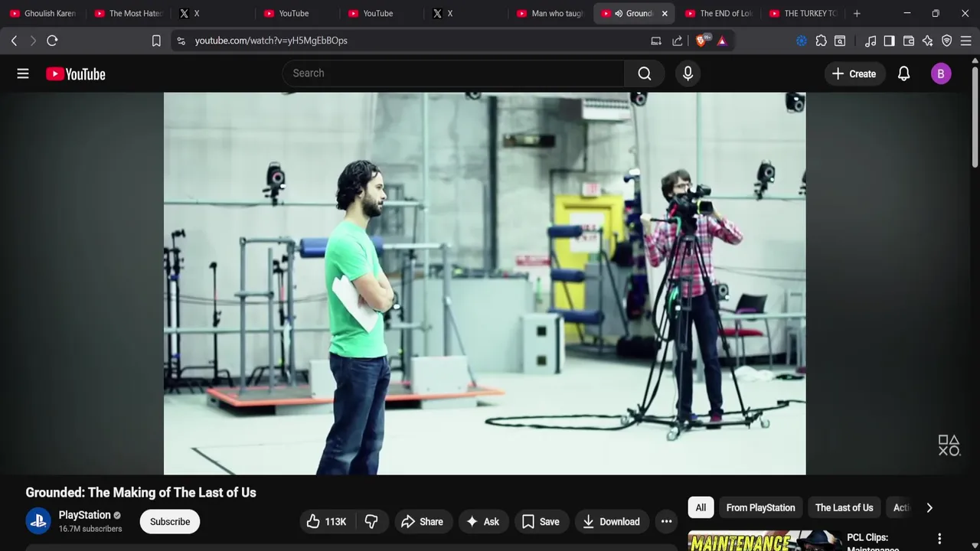Click the browser address bar URL
Image resolution: width=980 pixels, height=551 pixels.
coord(271,41)
